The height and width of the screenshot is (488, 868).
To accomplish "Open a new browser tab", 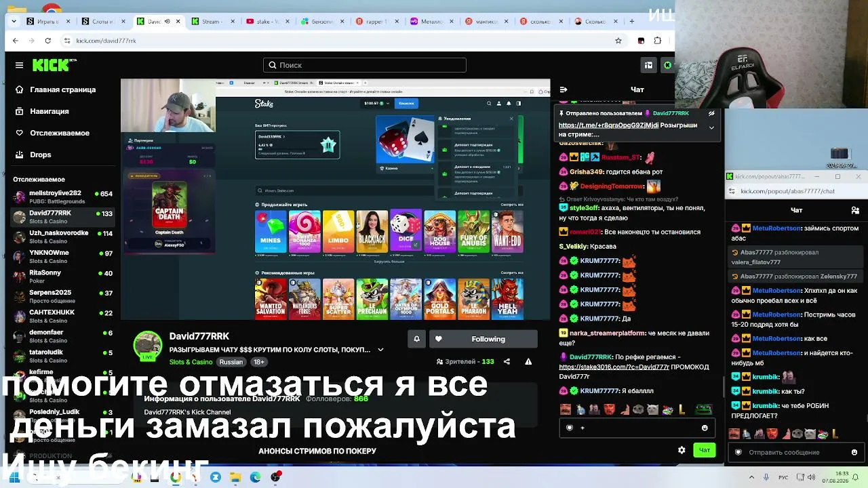I will [x=631, y=21].
